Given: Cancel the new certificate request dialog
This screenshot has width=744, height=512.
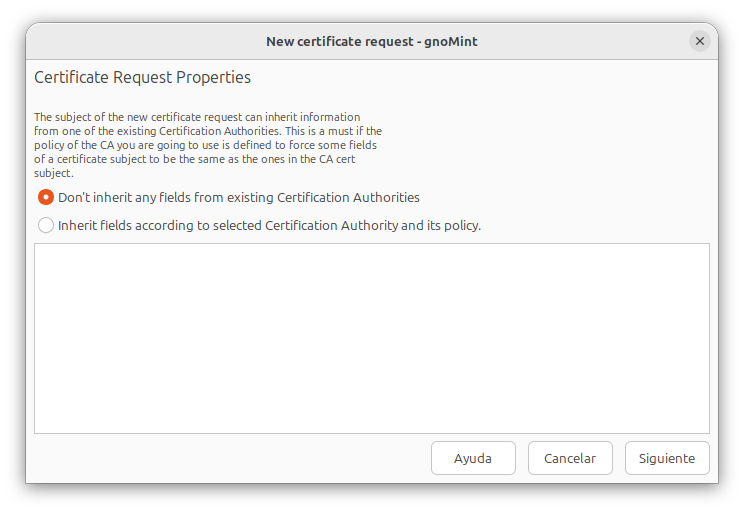Looking at the screenshot, I should pyautogui.click(x=570, y=458).
